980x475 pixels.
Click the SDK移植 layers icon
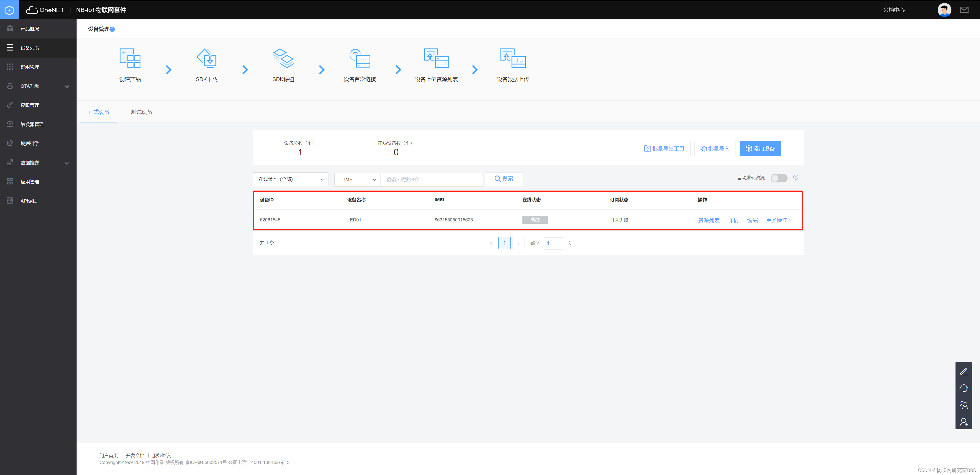coord(283,58)
